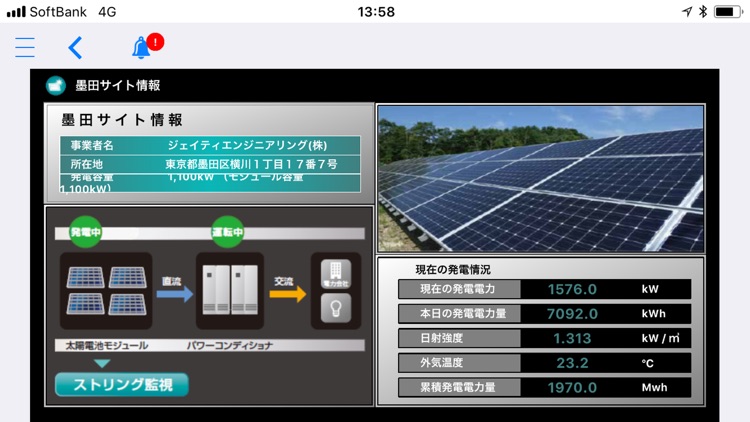Tap the Bluetooth status icon
The height and width of the screenshot is (422, 750).
[x=703, y=11]
